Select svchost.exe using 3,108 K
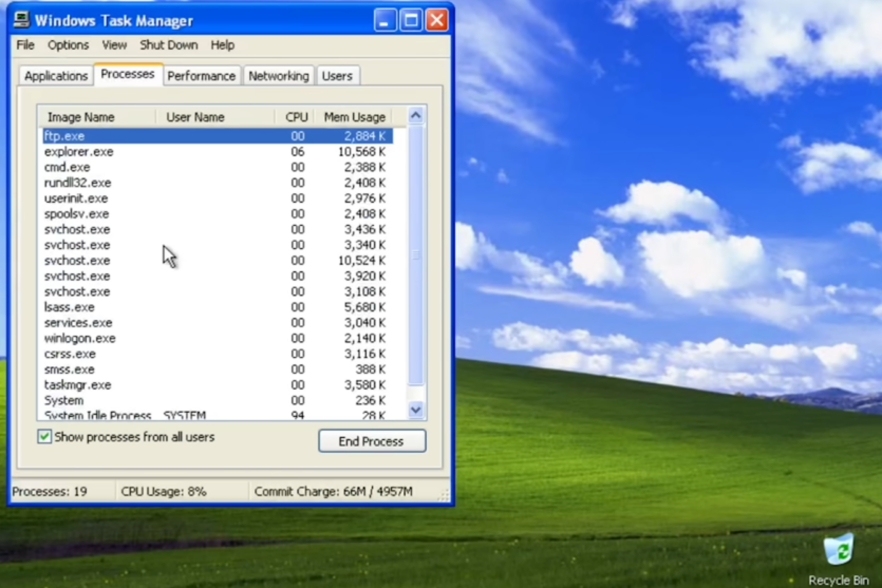Screen dimensions: 882x588 tap(218, 291)
